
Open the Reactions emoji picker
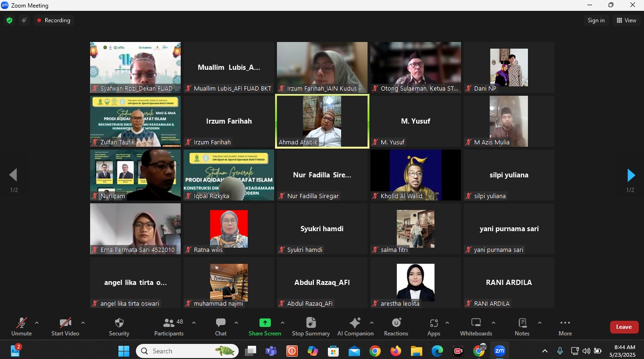point(396,326)
